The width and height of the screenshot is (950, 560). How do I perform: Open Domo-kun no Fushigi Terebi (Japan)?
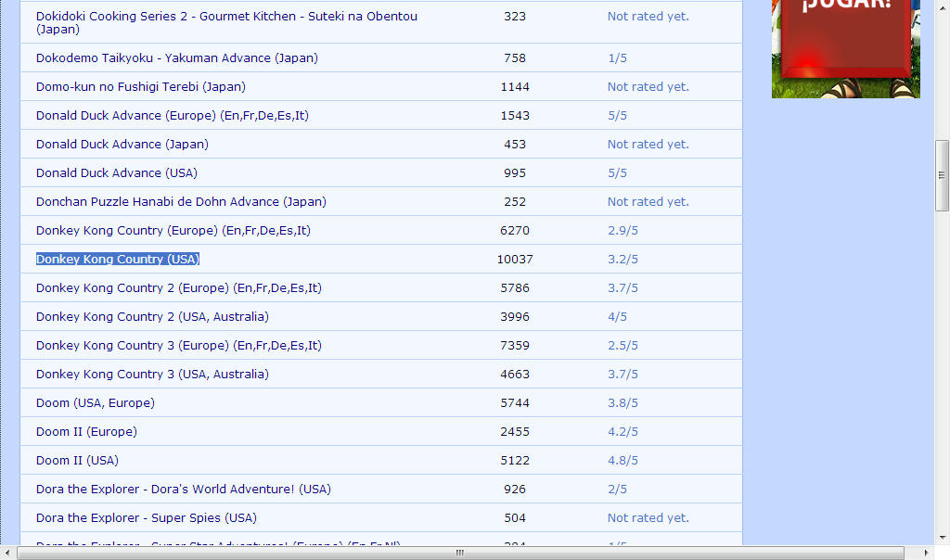click(140, 87)
